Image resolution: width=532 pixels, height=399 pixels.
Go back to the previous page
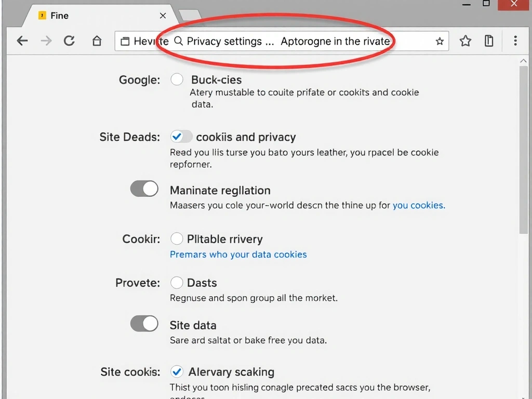tap(22, 41)
